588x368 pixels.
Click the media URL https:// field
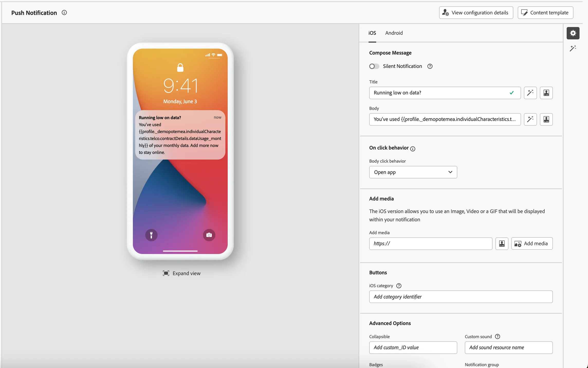(431, 244)
